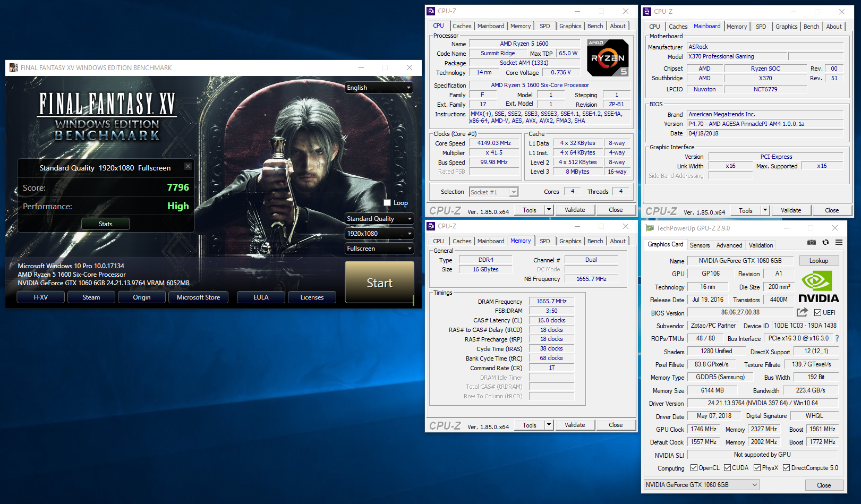Toggle the UEFI checkbox in GPU-Z
Image resolution: width=861 pixels, height=504 pixels.
click(817, 312)
